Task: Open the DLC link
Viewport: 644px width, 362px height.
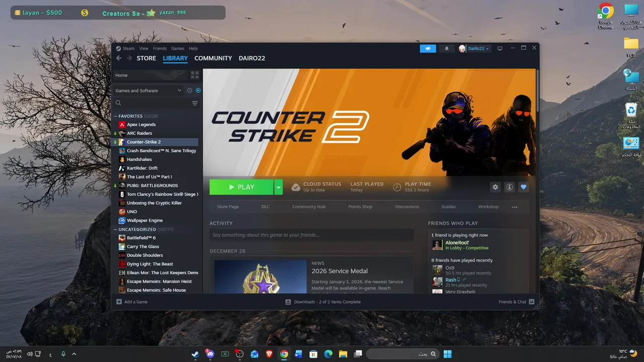Action: click(x=266, y=207)
